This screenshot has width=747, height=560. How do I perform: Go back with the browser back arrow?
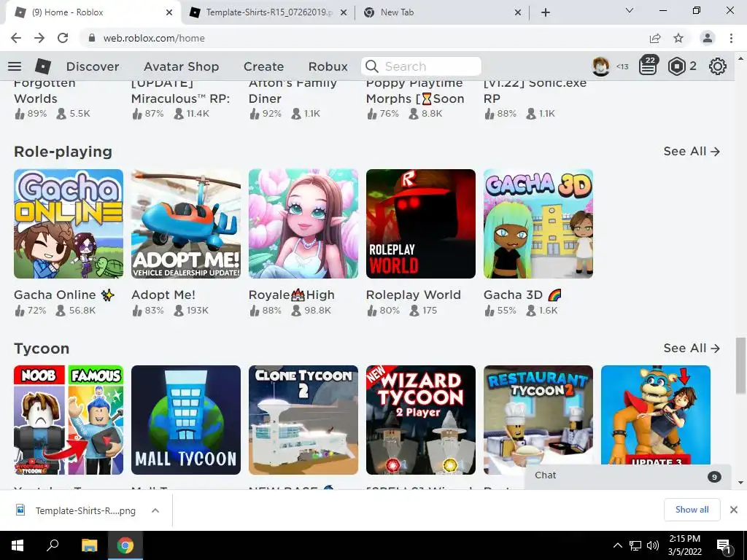16,38
